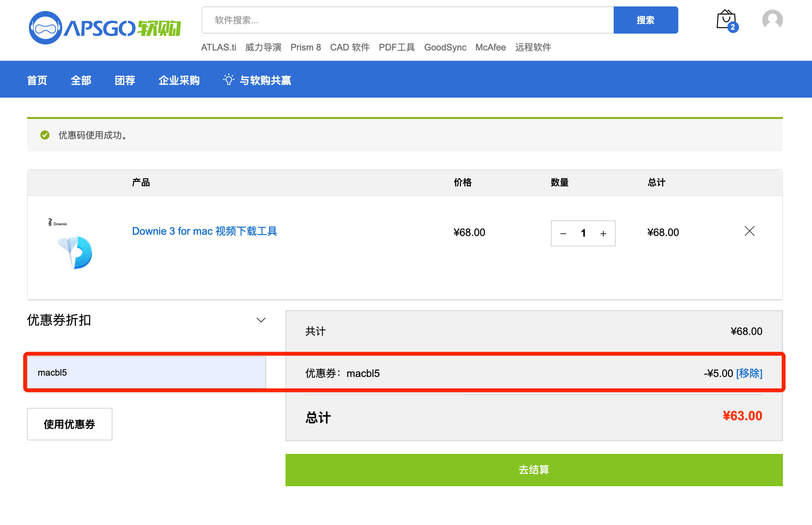Click the GoodSync quick link
Viewport: 812px width, 525px height.
coord(445,48)
